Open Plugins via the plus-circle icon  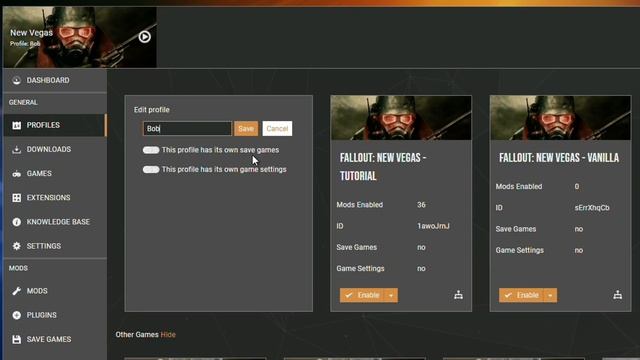(16, 315)
